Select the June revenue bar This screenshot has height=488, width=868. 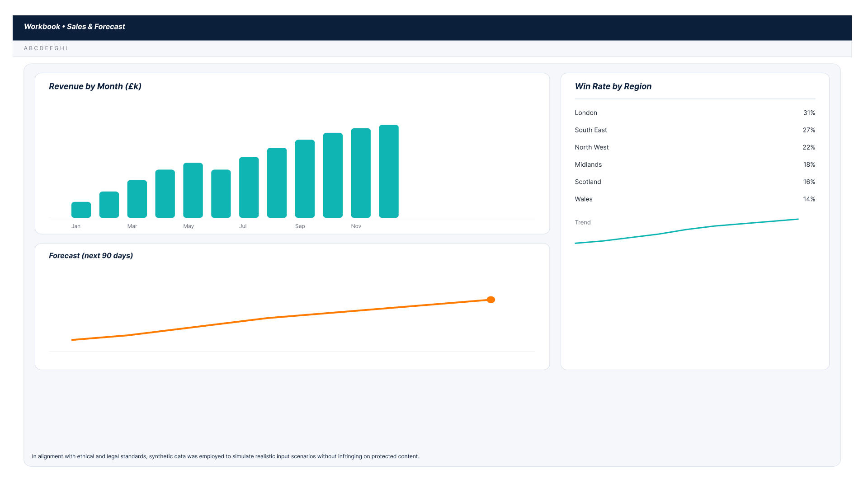point(221,194)
